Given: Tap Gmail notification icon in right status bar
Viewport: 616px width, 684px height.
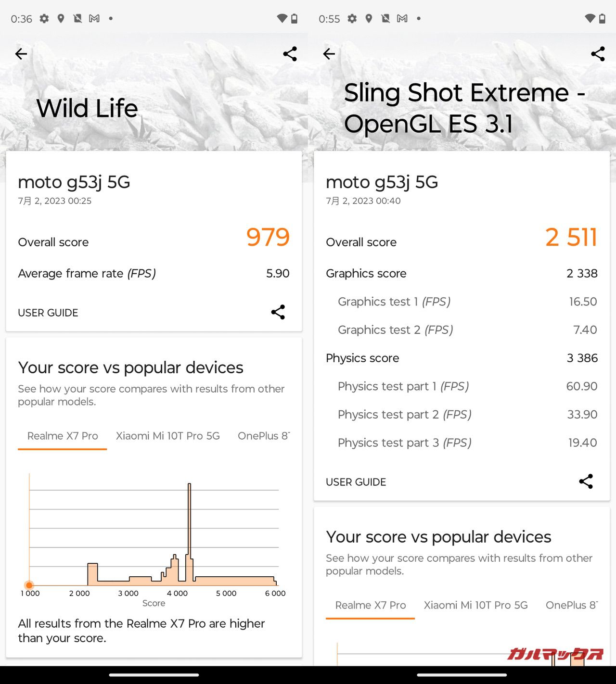Looking at the screenshot, I should (402, 19).
